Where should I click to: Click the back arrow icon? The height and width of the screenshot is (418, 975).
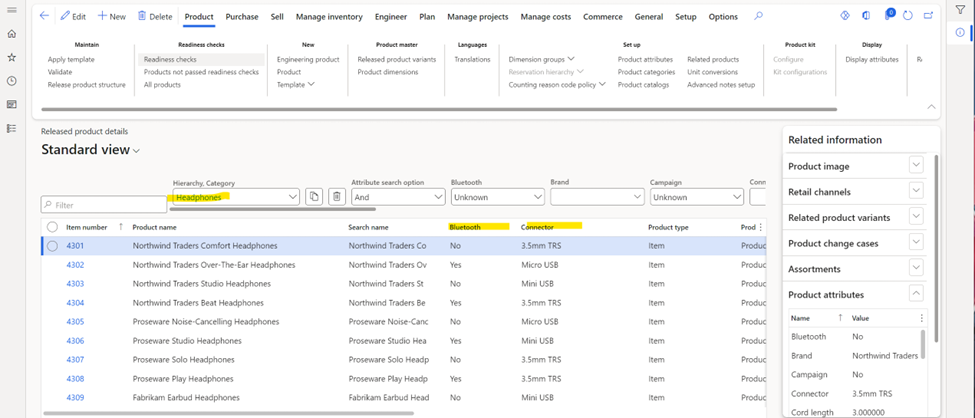coord(44,16)
